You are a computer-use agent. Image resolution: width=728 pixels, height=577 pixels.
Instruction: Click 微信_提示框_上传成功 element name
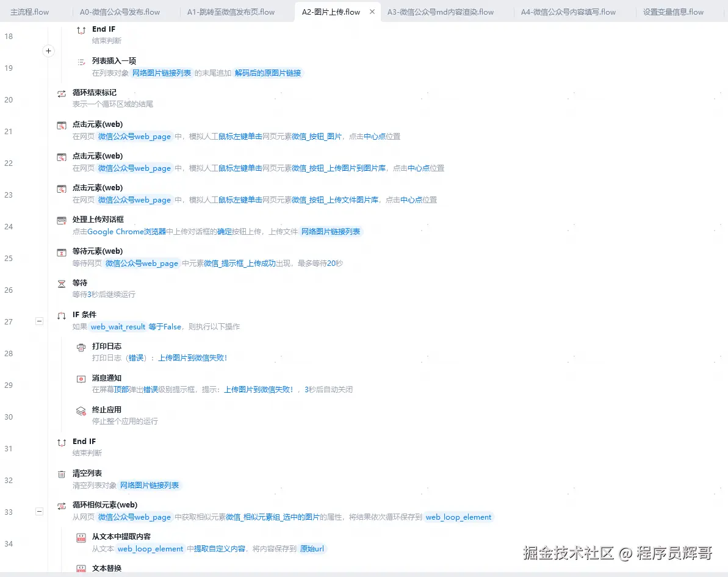240,263
